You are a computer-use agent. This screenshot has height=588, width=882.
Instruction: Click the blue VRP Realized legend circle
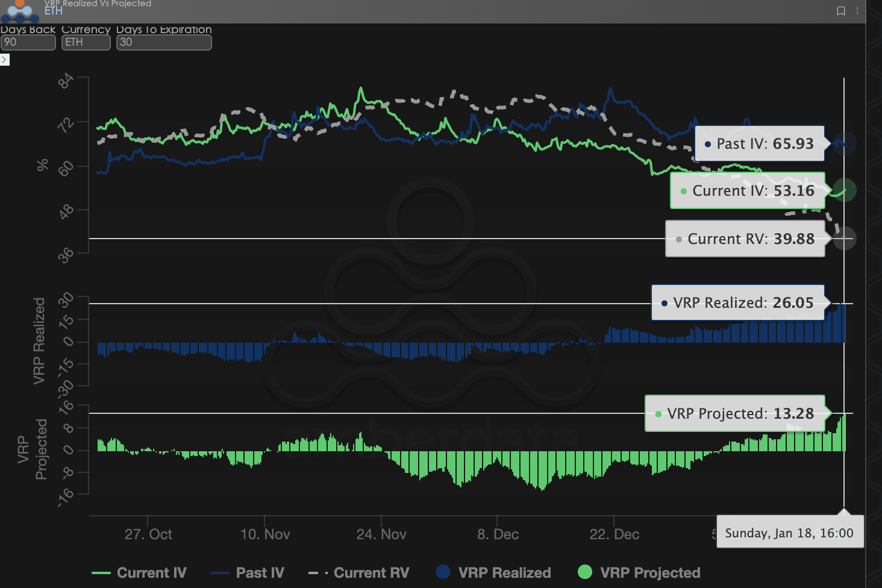tap(443, 572)
